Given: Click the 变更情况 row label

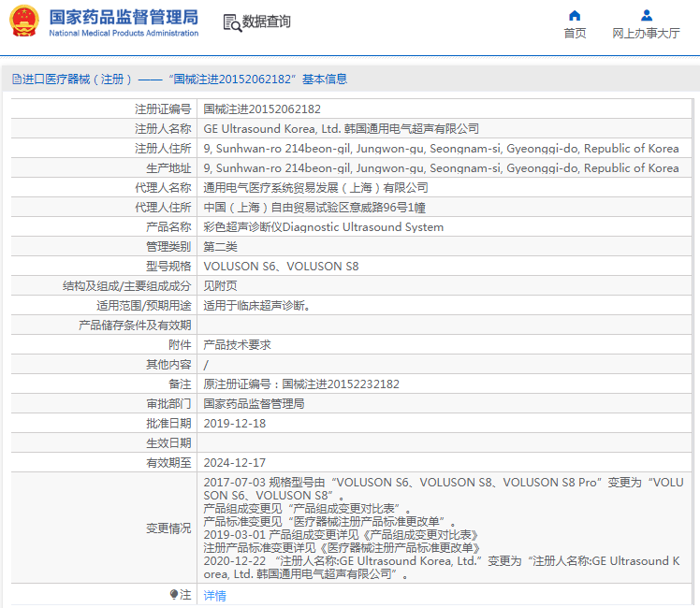Looking at the screenshot, I should pyautogui.click(x=168, y=528).
